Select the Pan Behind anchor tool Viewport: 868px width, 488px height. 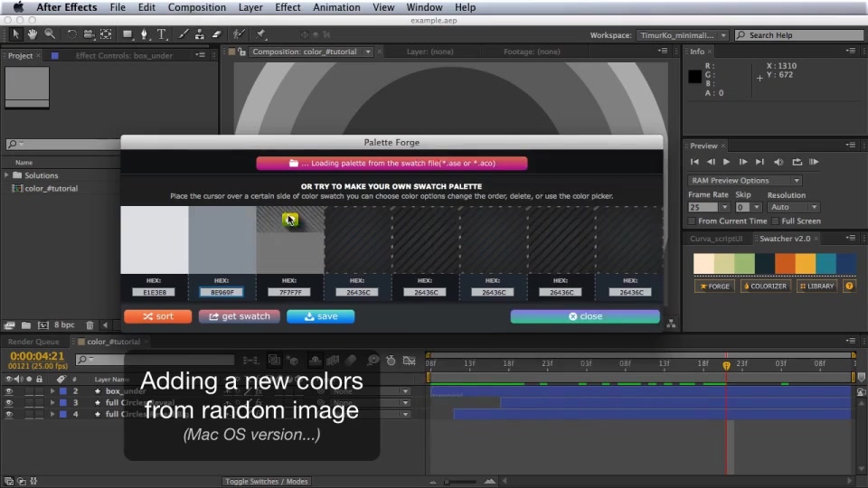coord(106,34)
